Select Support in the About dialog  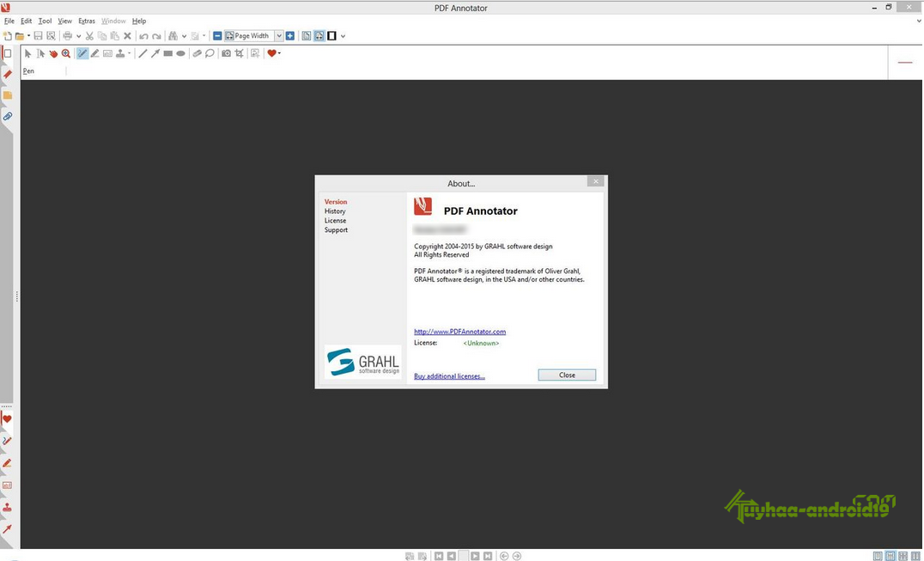(x=336, y=230)
